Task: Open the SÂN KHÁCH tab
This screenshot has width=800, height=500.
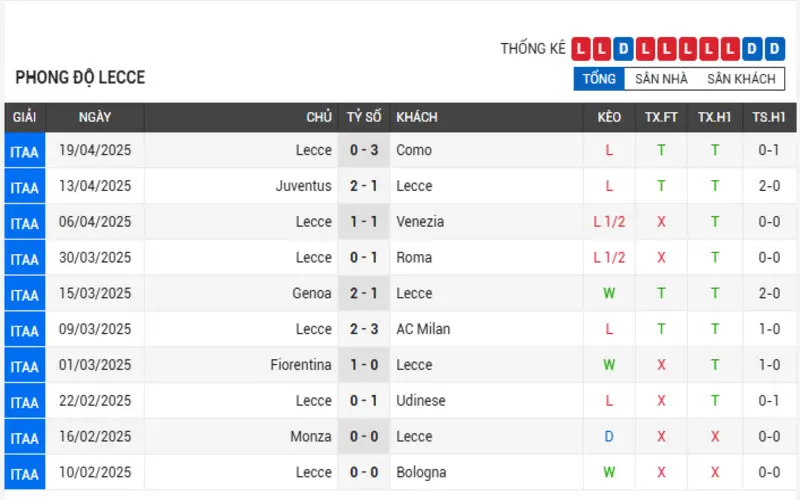Action: [x=741, y=79]
